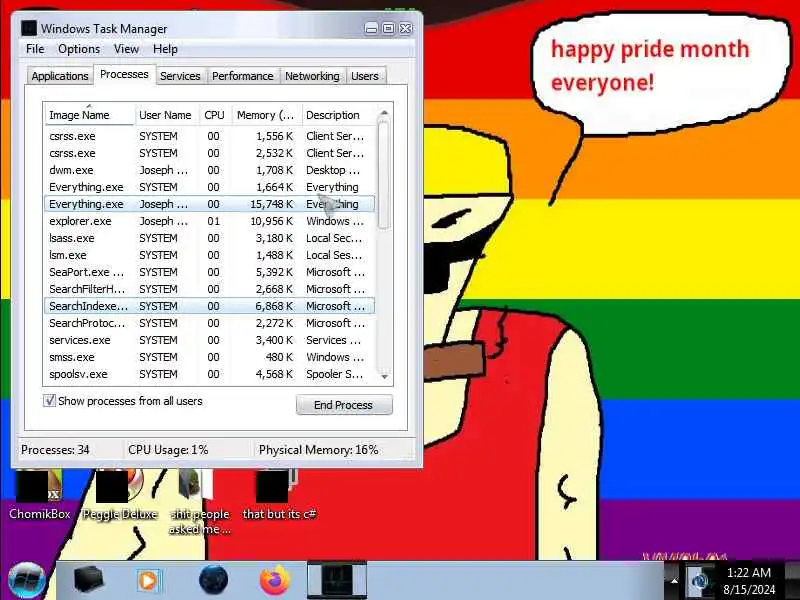The height and width of the screenshot is (600, 800).
Task: Select Everything.exe run by SYSTEM
Action: coord(210,187)
